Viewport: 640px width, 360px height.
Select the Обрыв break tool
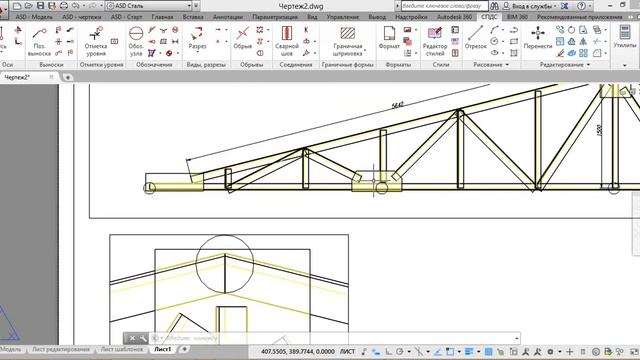coord(242,39)
